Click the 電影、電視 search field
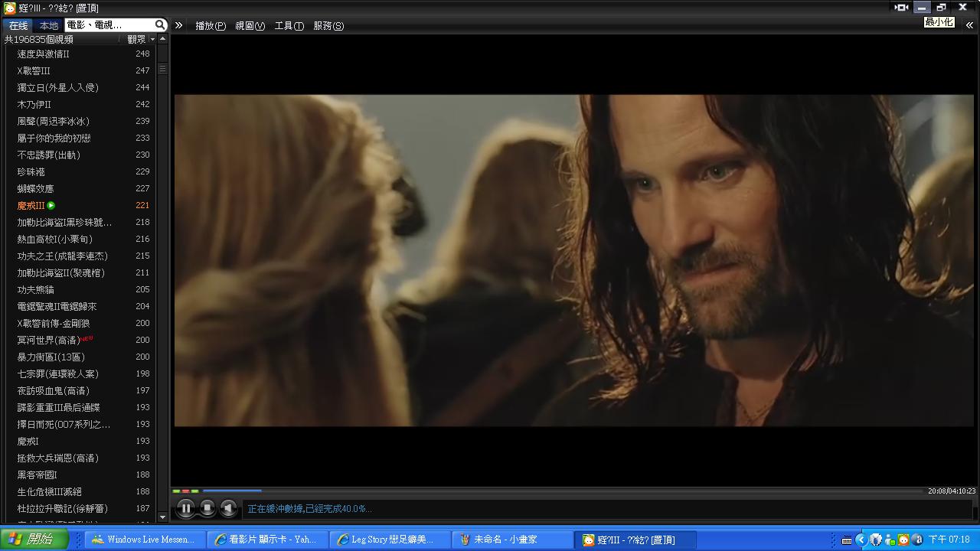Image resolution: width=980 pixels, height=551 pixels. [x=108, y=25]
